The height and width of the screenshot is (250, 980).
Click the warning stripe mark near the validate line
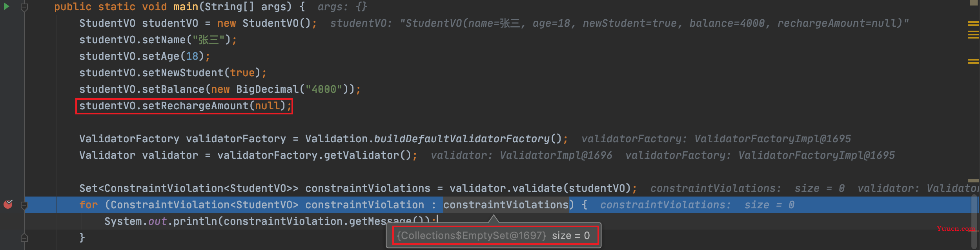point(973,181)
